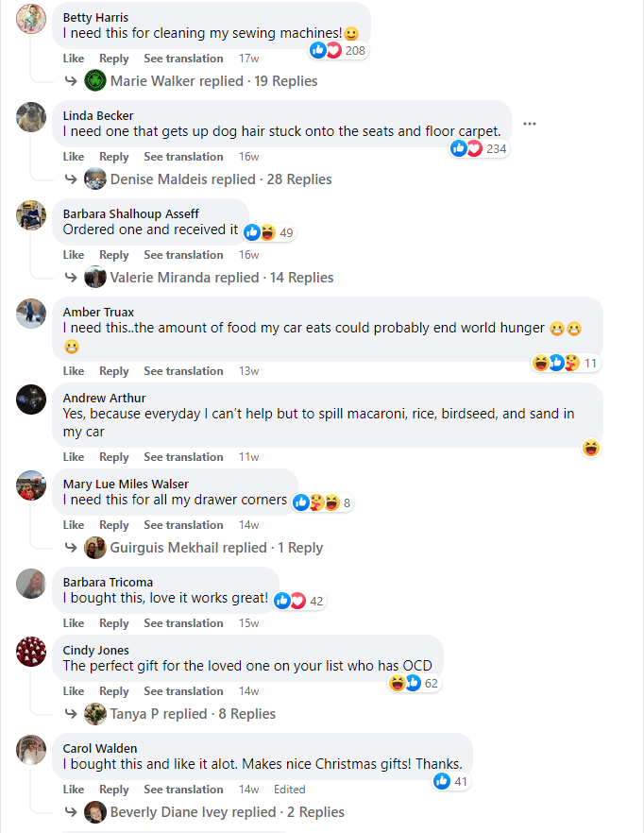This screenshot has height=833, width=644.
Task: Expand Marie Walker's 19 replies thread
Action: pos(213,81)
